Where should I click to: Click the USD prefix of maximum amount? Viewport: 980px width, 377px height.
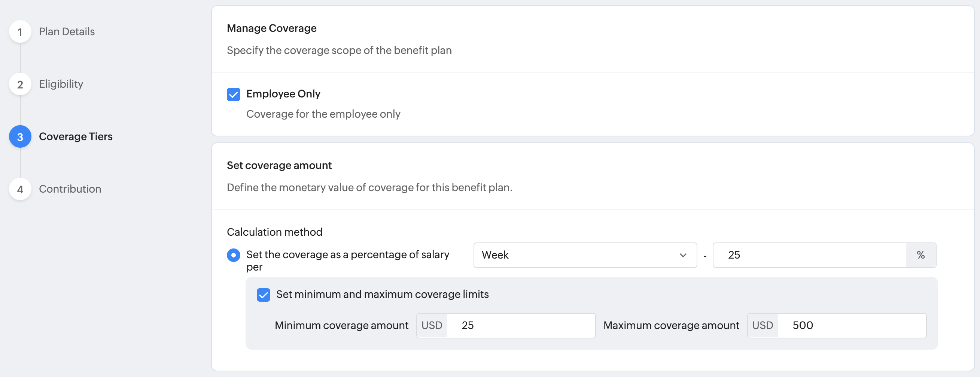pos(763,326)
